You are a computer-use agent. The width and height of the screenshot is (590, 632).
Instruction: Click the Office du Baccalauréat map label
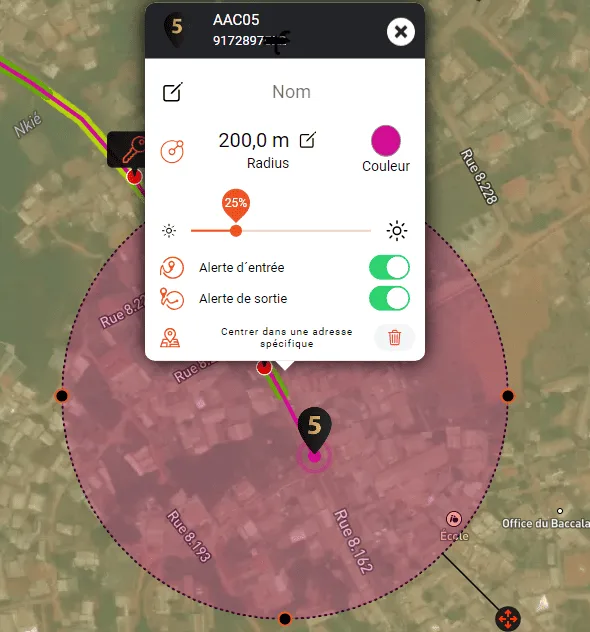546,524
